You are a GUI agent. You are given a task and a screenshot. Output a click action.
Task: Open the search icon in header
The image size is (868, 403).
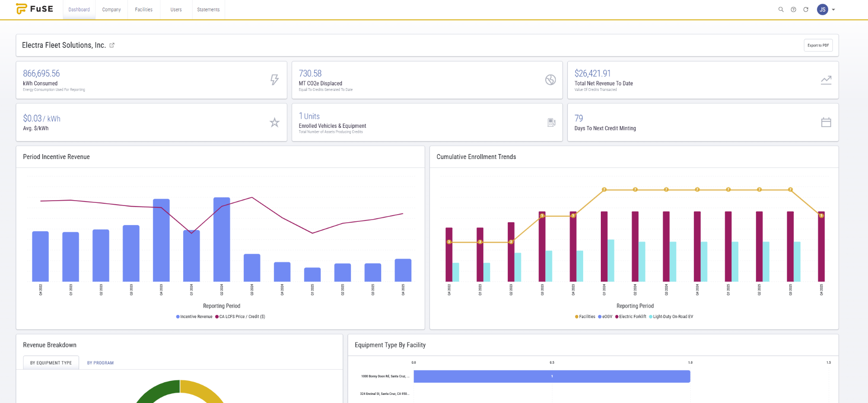(781, 9)
